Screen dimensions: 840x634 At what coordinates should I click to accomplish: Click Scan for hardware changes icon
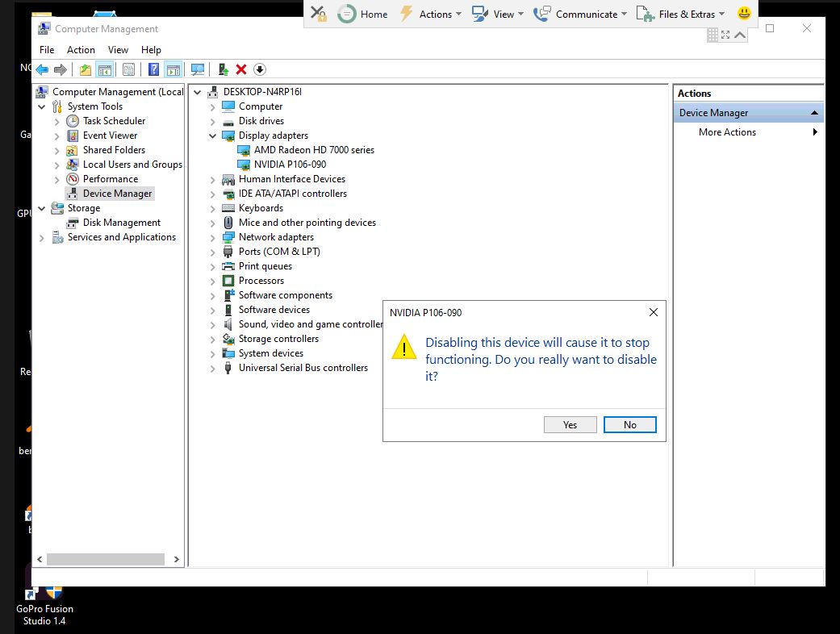tap(198, 69)
